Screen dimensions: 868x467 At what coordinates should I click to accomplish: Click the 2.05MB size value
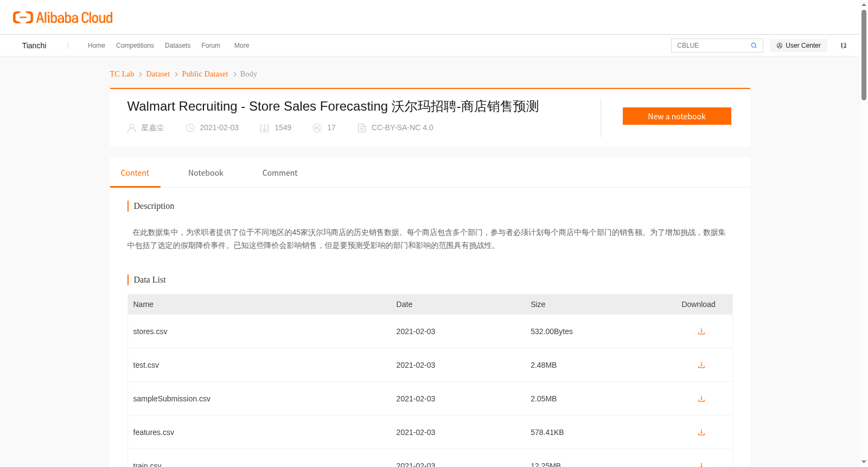[x=544, y=399]
